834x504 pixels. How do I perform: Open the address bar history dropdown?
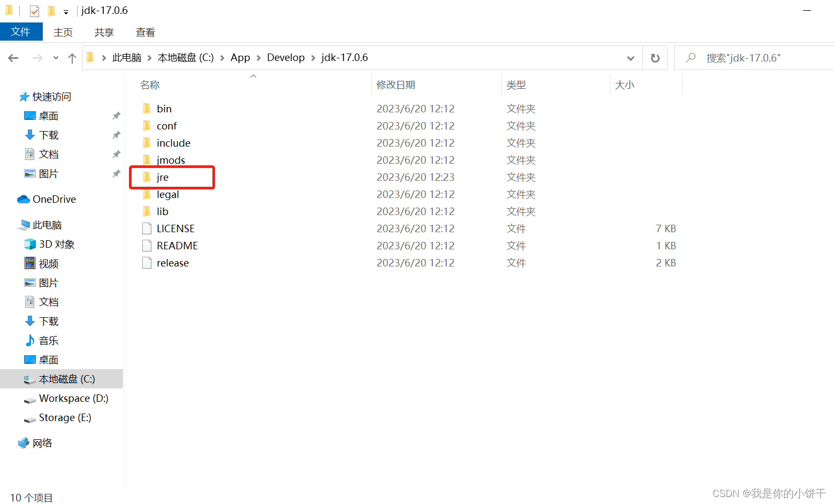point(630,57)
